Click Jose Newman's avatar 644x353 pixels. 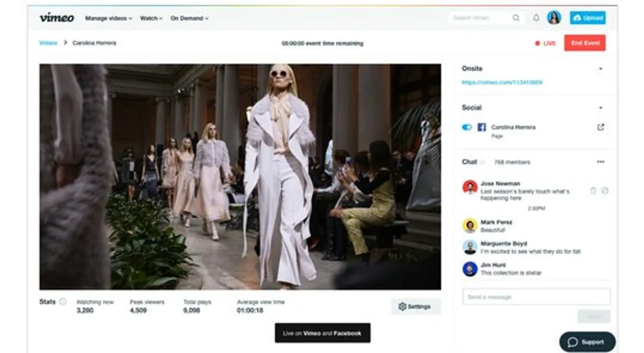coord(470,187)
